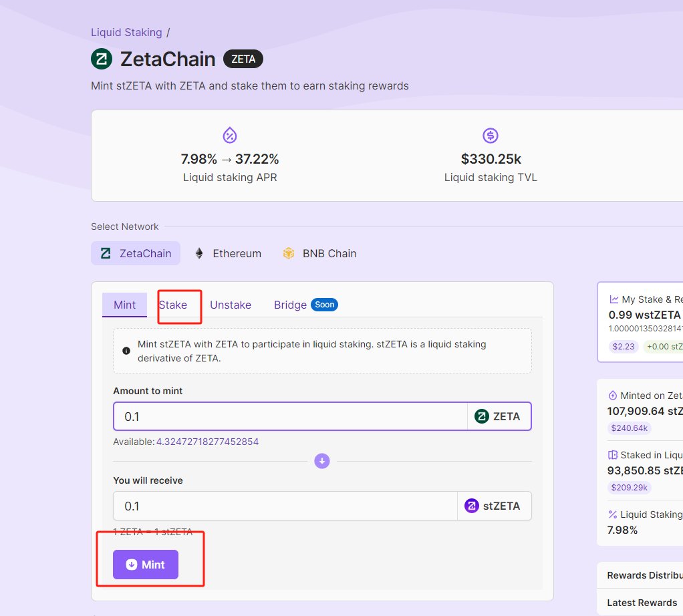Click the $2.23 value badge

click(624, 347)
